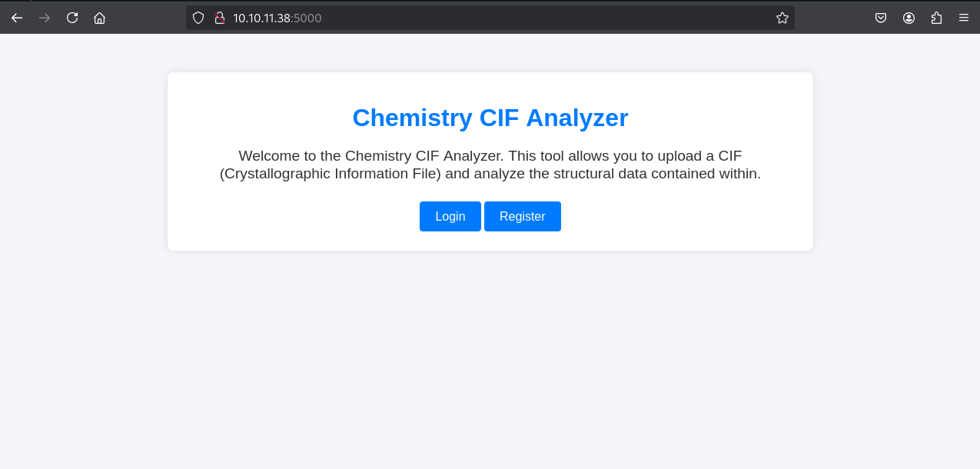
Task: Click the port number 5000 in the URL
Action: click(x=307, y=18)
